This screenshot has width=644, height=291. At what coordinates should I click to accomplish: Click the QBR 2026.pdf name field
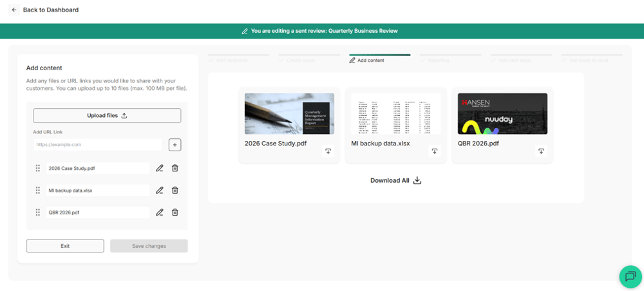[98, 212]
